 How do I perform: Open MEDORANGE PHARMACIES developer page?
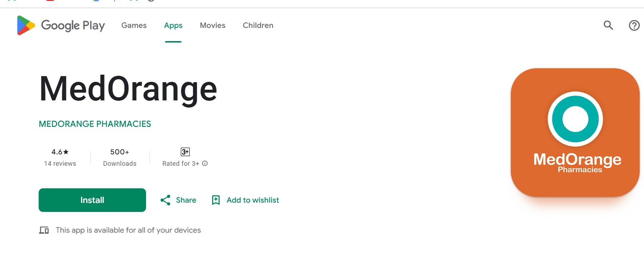coord(95,124)
